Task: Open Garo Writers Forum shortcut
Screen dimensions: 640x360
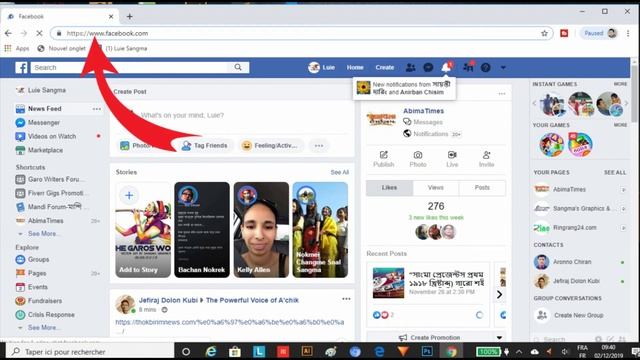Action: click(x=50, y=179)
